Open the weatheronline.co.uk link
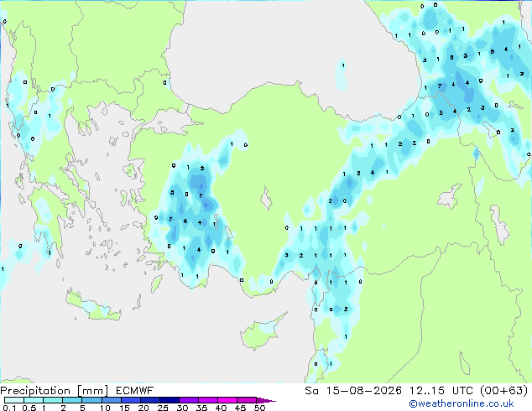This screenshot has height=411, width=532. coord(462,403)
